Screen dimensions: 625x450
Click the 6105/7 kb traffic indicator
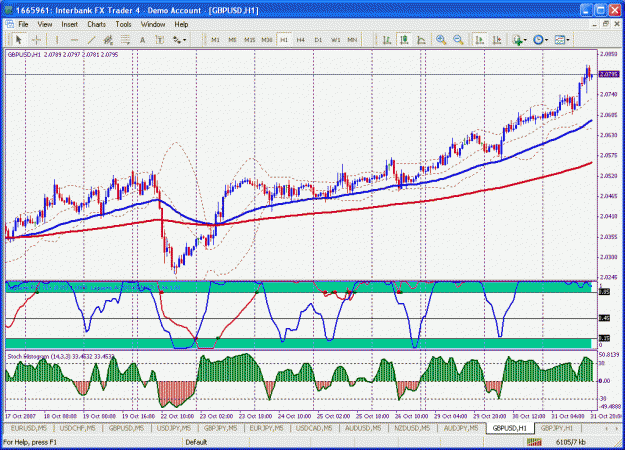coord(570,442)
